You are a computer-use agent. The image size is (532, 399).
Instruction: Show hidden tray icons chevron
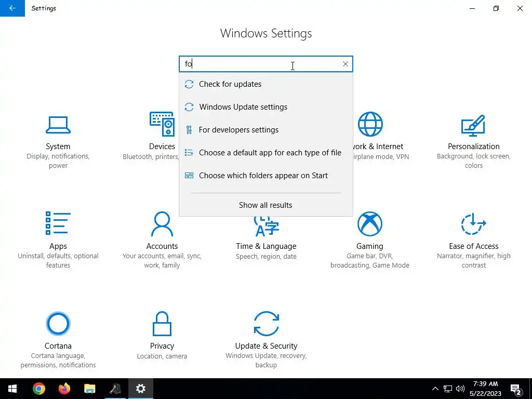(435, 389)
